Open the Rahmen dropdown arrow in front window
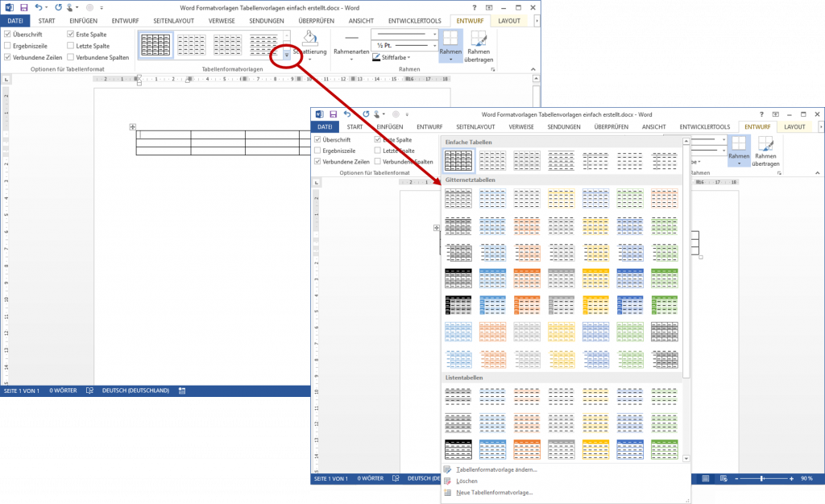 739,163
